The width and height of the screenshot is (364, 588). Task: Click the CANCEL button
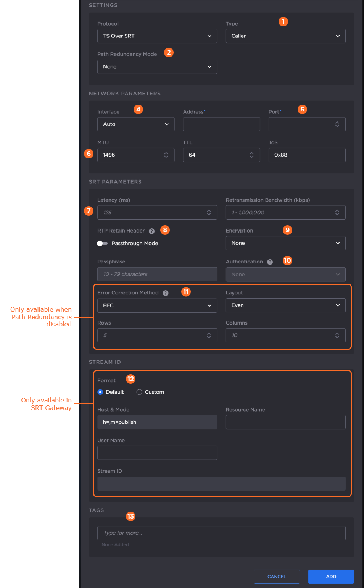click(x=277, y=577)
